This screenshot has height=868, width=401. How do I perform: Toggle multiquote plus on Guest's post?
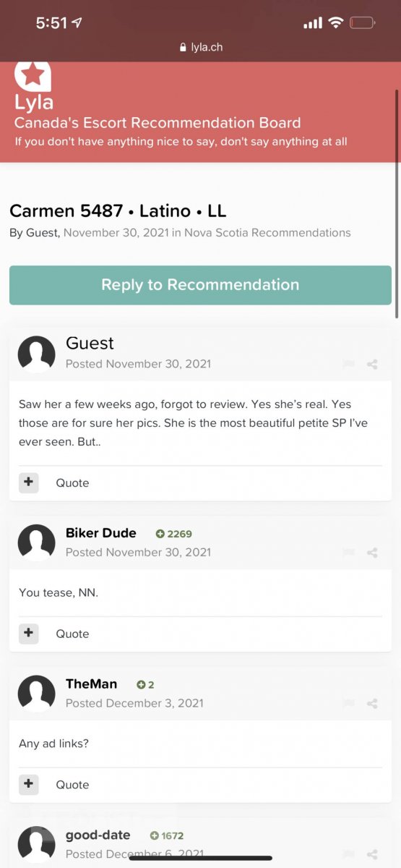pos(28,482)
